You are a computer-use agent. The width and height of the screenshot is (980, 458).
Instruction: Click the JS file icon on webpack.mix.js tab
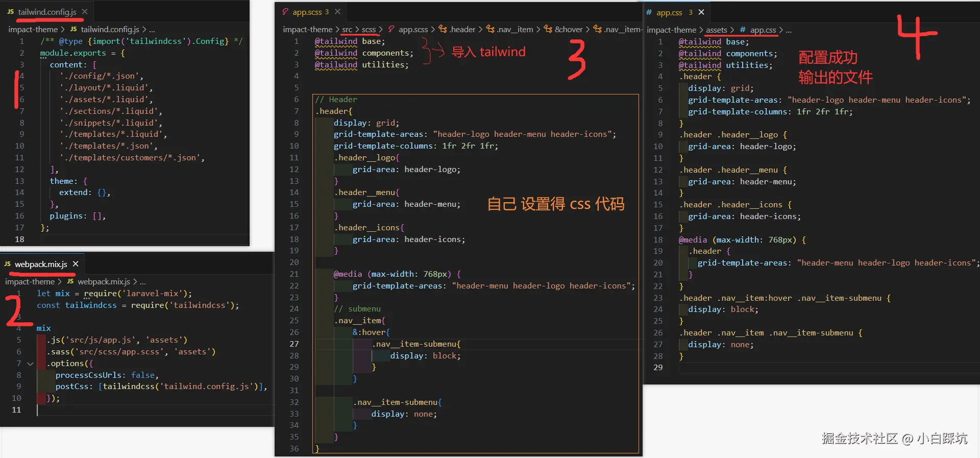pyautogui.click(x=7, y=264)
